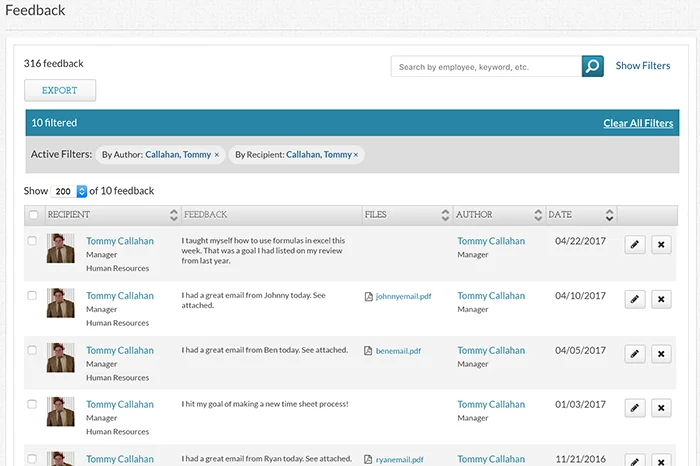Delete the 04/10/2017 feedback entry
This screenshot has height=466, width=700.
coord(661,299)
